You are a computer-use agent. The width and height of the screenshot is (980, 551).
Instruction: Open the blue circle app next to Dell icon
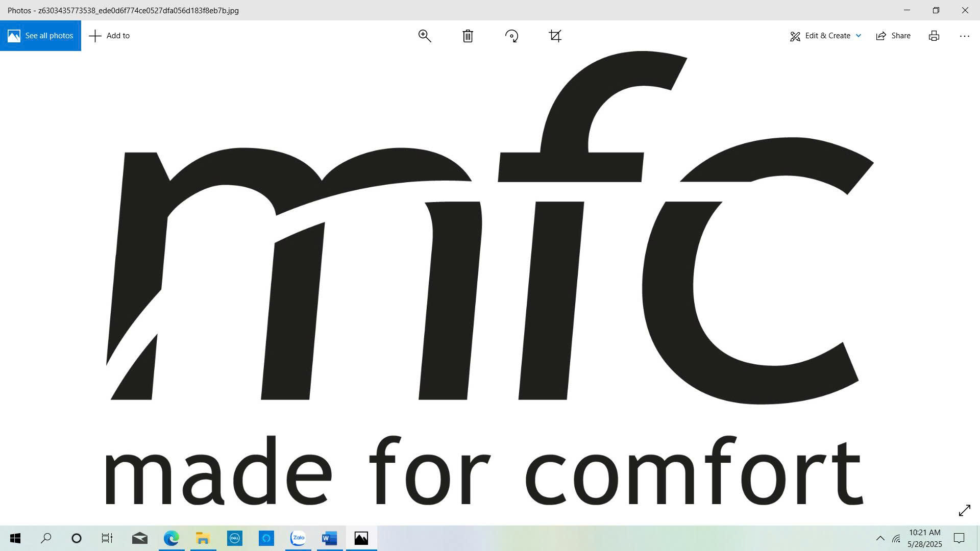click(266, 538)
